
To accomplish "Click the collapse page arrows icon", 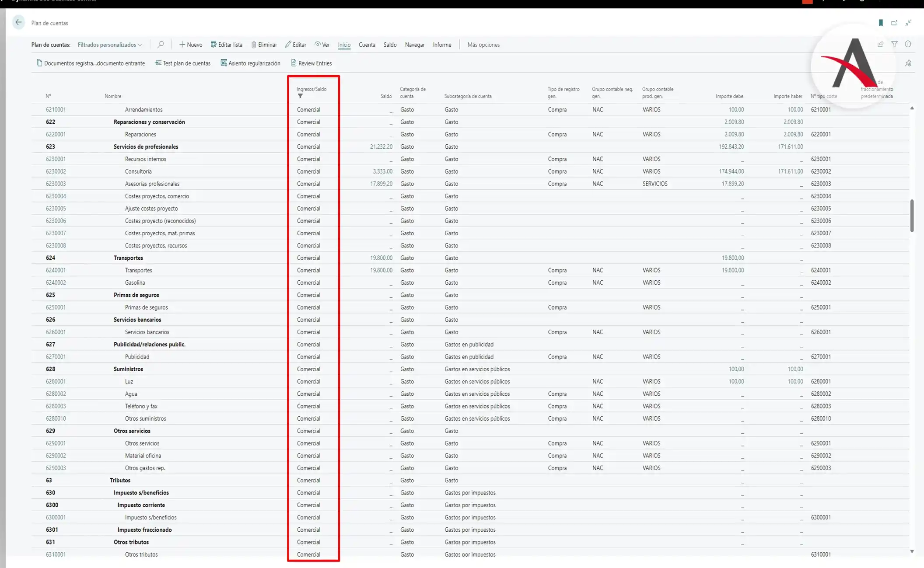I will 908,23.
